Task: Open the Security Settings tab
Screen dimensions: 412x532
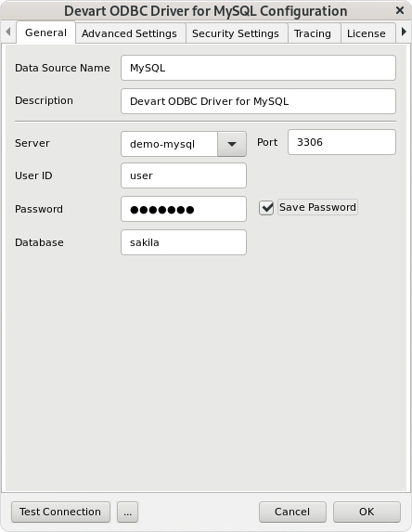Action: pyautogui.click(x=236, y=33)
